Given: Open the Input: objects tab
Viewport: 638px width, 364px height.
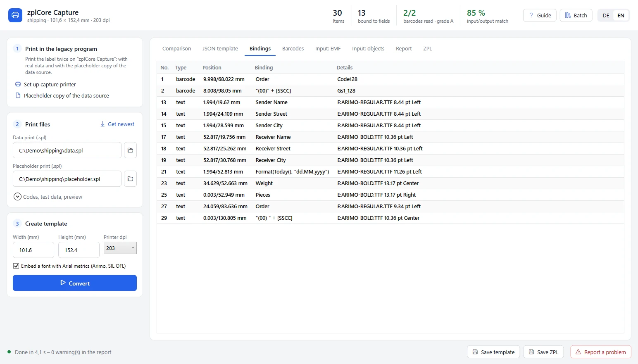Looking at the screenshot, I should (368, 48).
